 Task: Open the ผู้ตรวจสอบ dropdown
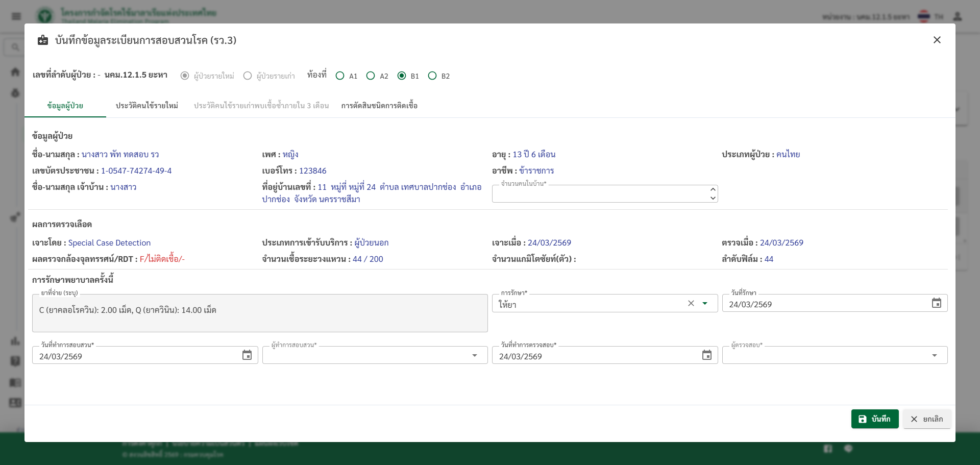click(934, 355)
